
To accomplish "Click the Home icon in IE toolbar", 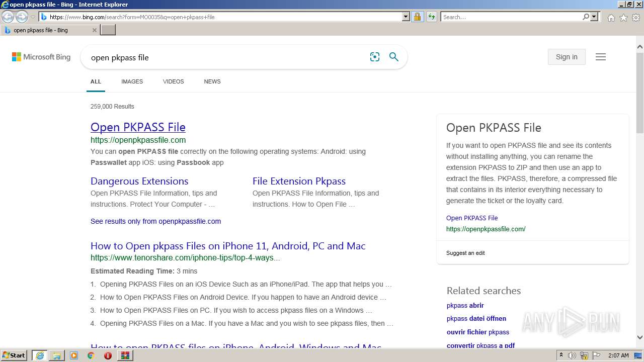I will 611,18.
